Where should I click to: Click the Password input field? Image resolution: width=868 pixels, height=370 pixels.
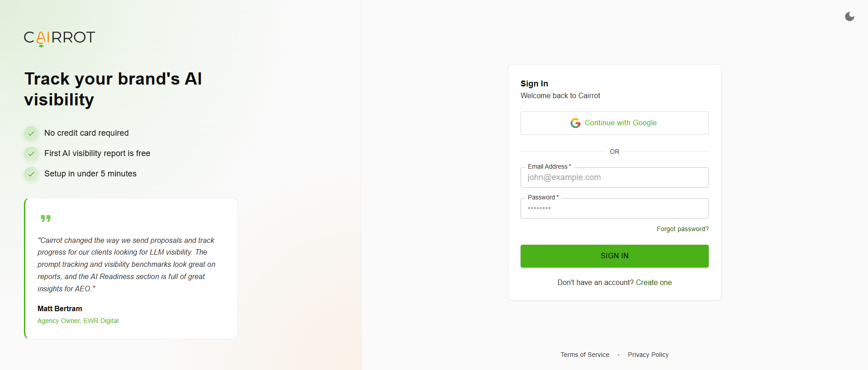(614, 208)
